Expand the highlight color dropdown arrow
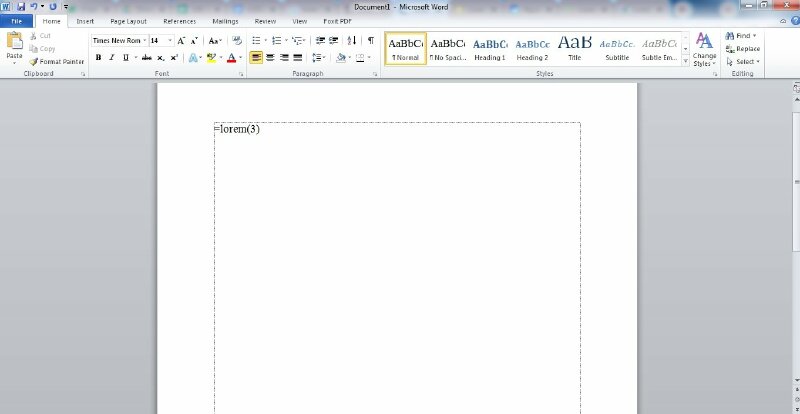This screenshot has width=800, height=414. [x=220, y=58]
